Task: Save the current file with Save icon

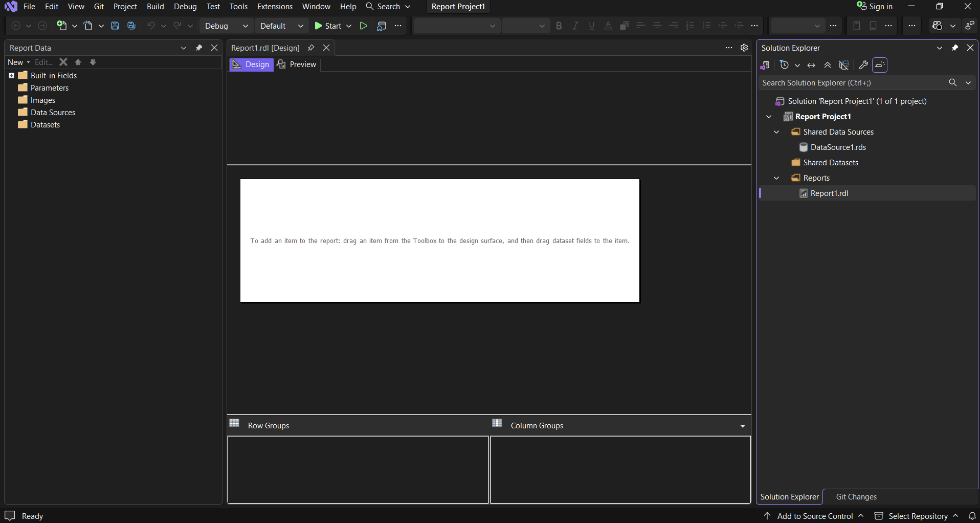Action: click(x=115, y=26)
